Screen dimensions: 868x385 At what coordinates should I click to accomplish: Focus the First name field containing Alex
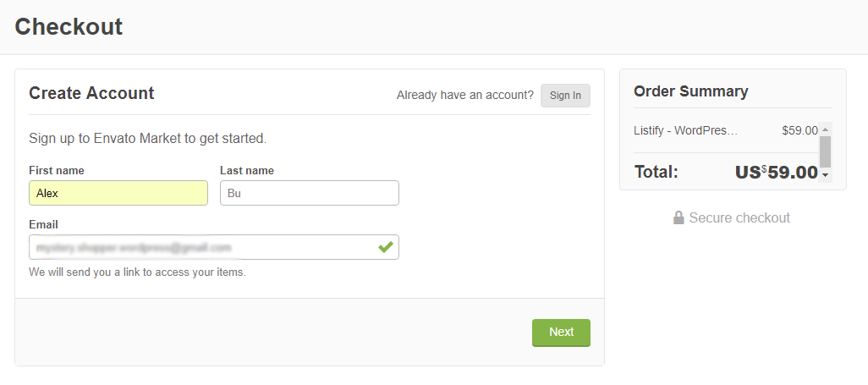click(x=118, y=193)
